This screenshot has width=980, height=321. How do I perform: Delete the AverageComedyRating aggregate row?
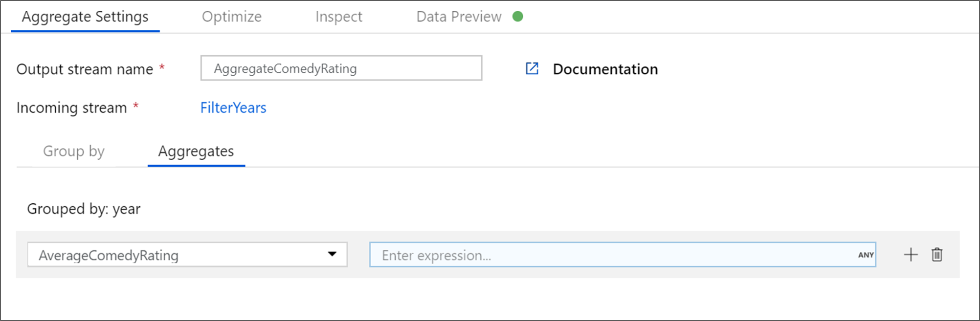(937, 255)
